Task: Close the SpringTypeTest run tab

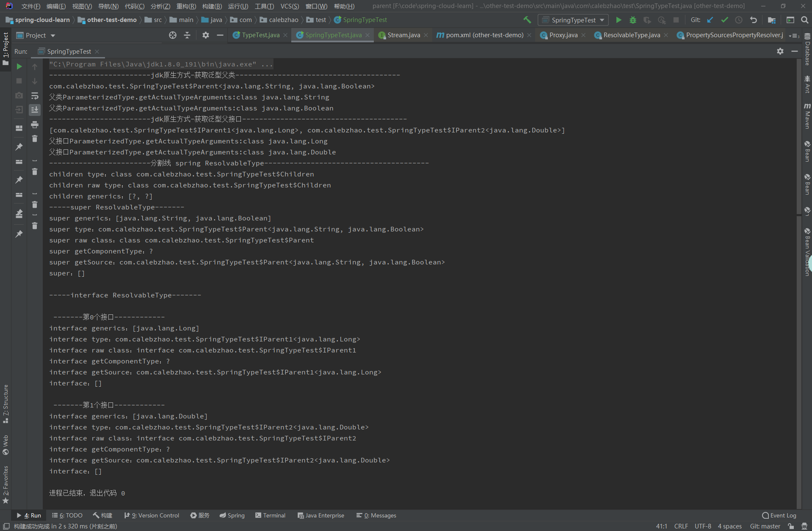Action: (97, 52)
